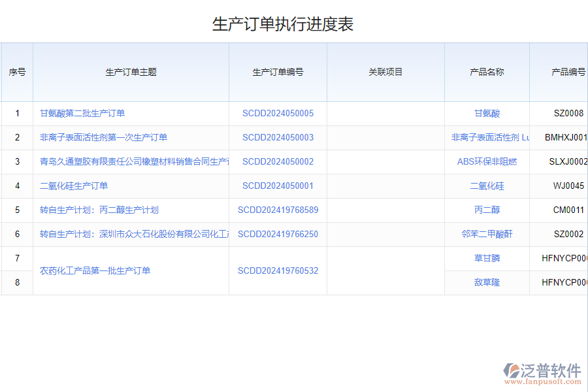Image resolution: width=588 pixels, height=392 pixels.
Task: Open the 青岛久通塑胶有限责任公司 order link
Action: pyautogui.click(x=134, y=161)
